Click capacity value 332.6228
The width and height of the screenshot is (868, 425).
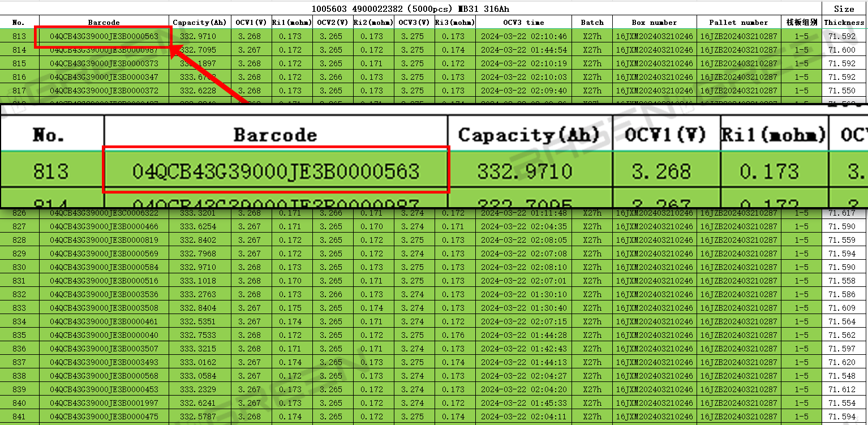pos(198,91)
